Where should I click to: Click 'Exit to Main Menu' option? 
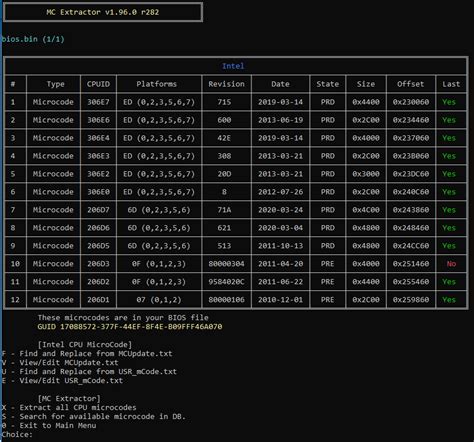[49, 426]
